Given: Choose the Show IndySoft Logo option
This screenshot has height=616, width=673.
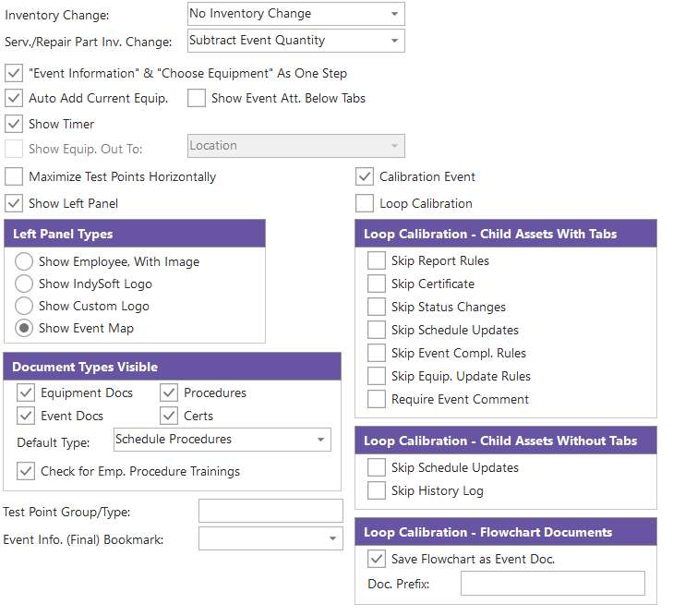Looking at the screenshot, I should click(25, 284).
